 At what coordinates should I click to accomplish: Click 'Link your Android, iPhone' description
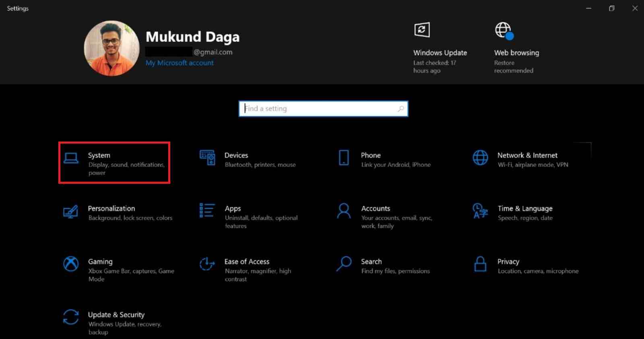coord(396,165)
